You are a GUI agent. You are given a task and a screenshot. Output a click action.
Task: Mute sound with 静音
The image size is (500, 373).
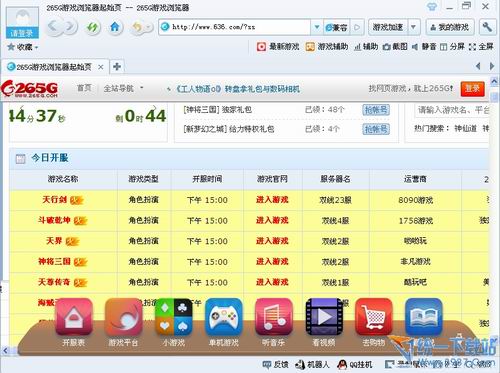point(424,47)
